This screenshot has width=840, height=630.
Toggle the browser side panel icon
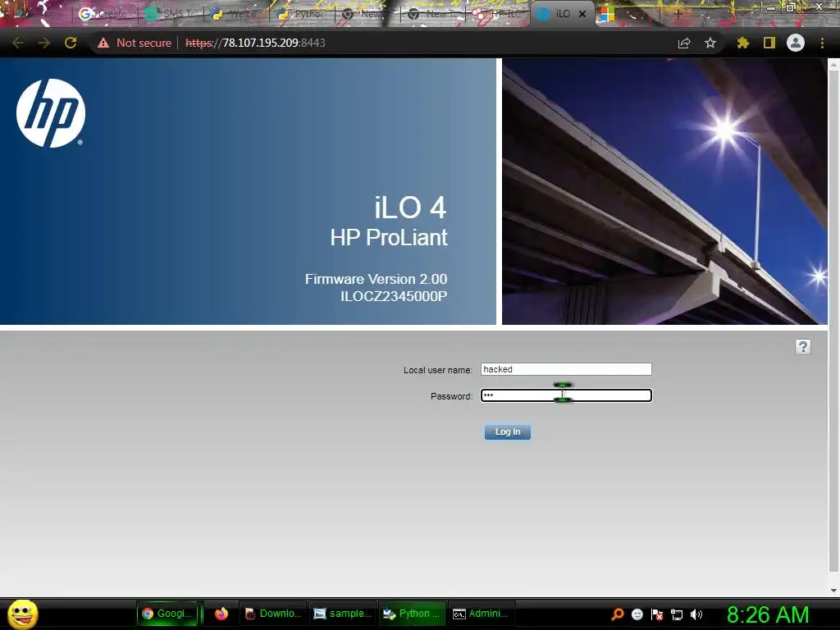[769, 43]
